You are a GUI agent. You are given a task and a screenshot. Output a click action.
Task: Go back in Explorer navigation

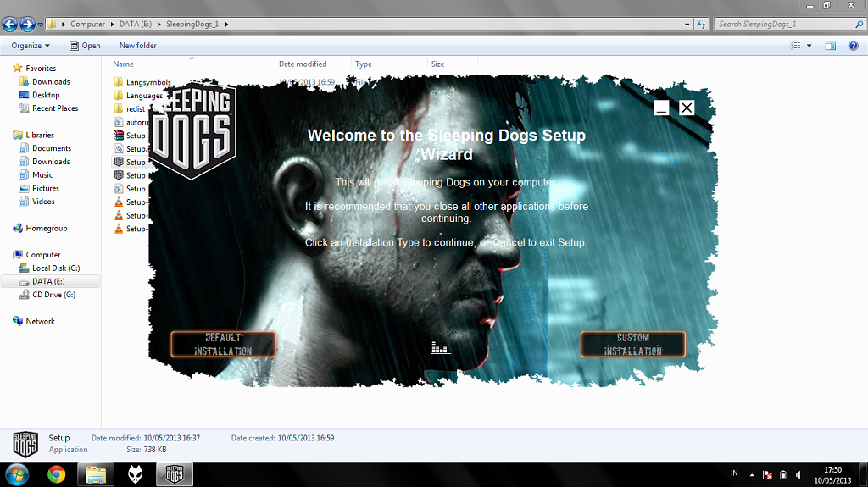(x=10, y=25)
